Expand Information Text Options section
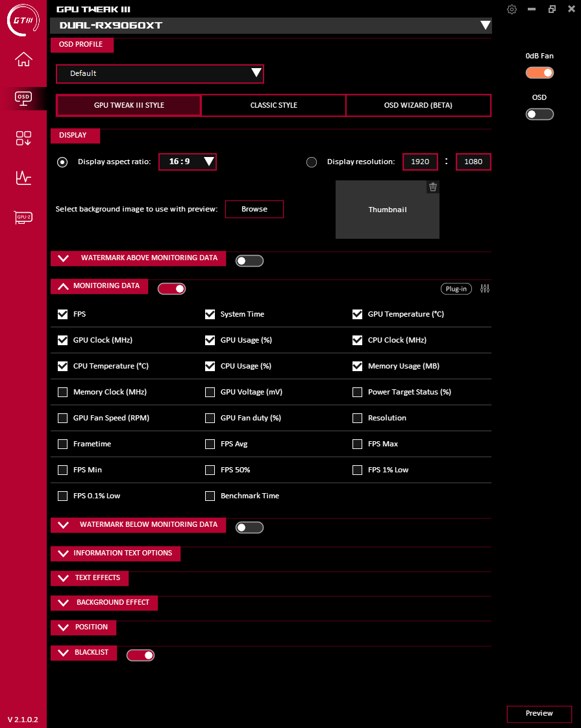Screen dimensions: 581x728 click(x=116, y=553)
